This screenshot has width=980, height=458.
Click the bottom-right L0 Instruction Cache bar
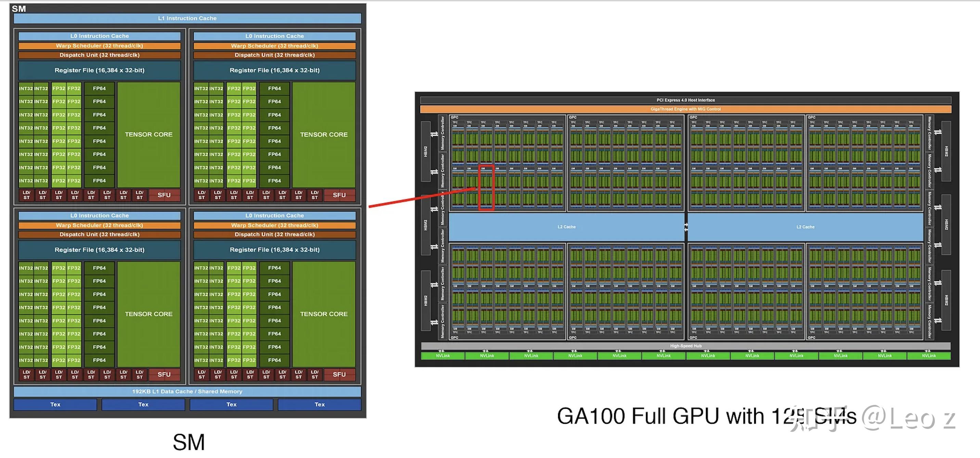point(274,216)
